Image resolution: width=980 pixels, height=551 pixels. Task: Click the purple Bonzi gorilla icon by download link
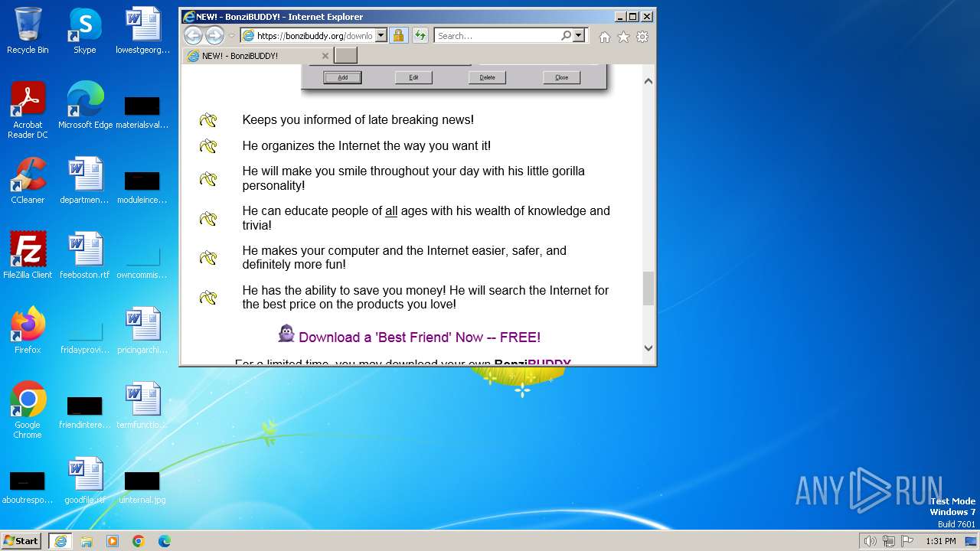coord(286,334)
